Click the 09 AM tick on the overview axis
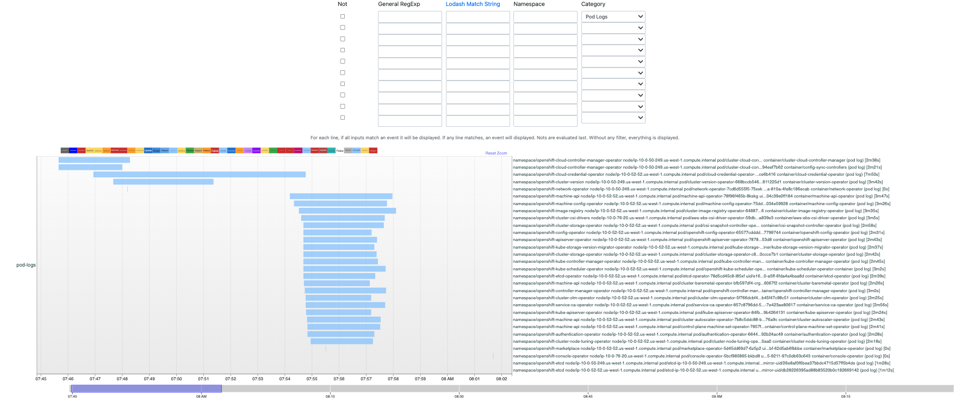 [x=717, y=397]
